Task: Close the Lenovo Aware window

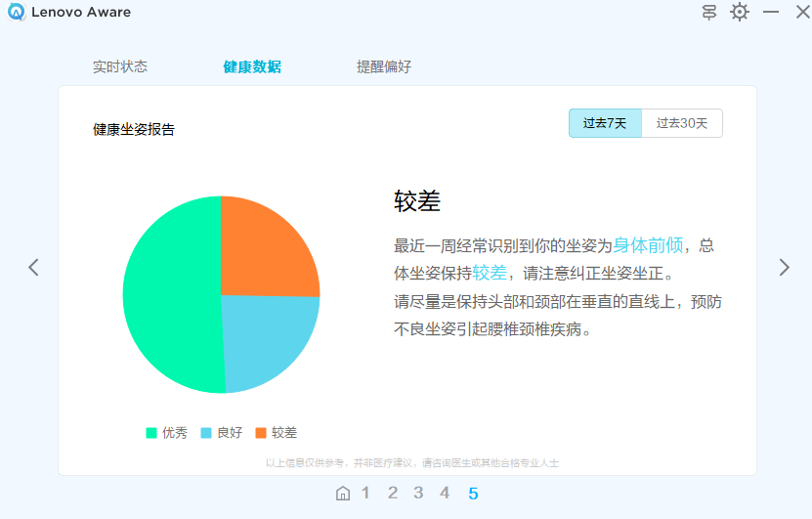Action: [x=802, y=12]
